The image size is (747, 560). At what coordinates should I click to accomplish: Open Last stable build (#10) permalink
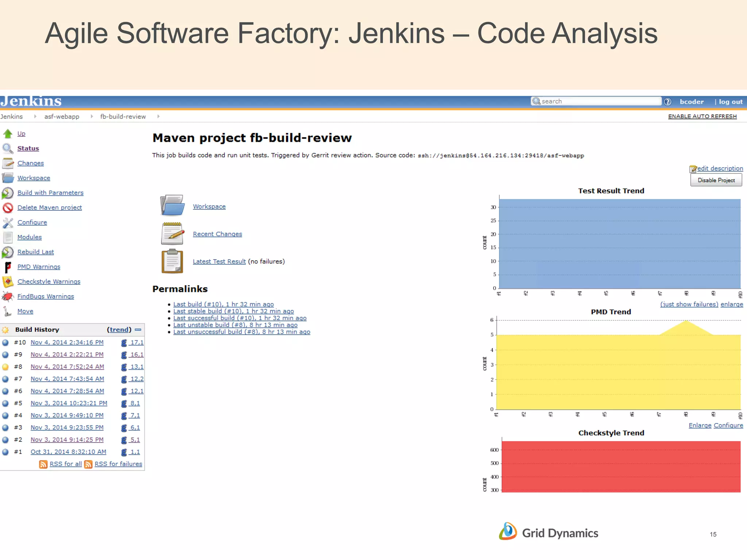233,311
